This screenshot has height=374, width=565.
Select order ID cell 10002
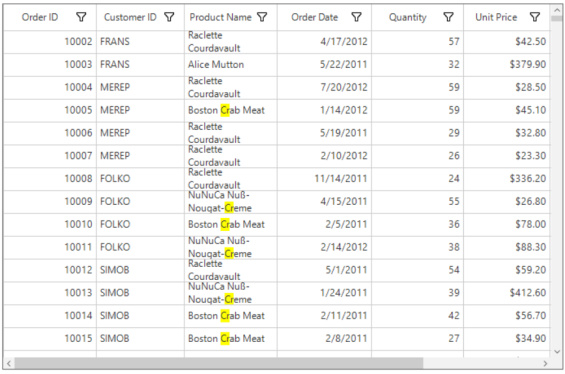50,42
